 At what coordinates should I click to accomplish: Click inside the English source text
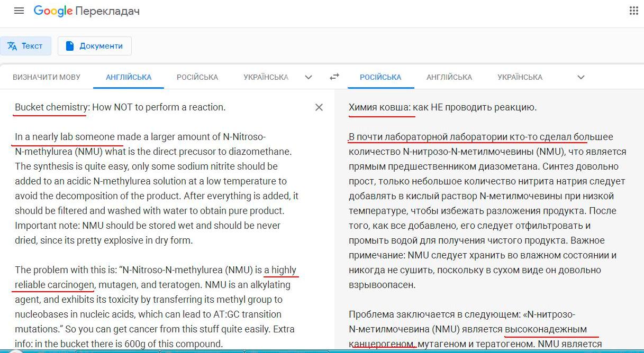click(x=153, y=196)
